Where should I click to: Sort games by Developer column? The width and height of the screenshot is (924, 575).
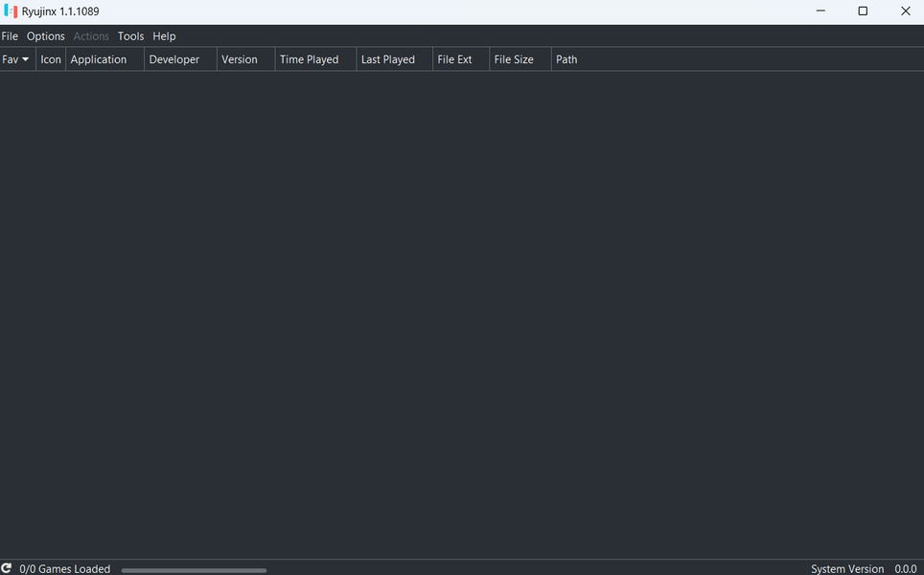click(x=181, y=58)
